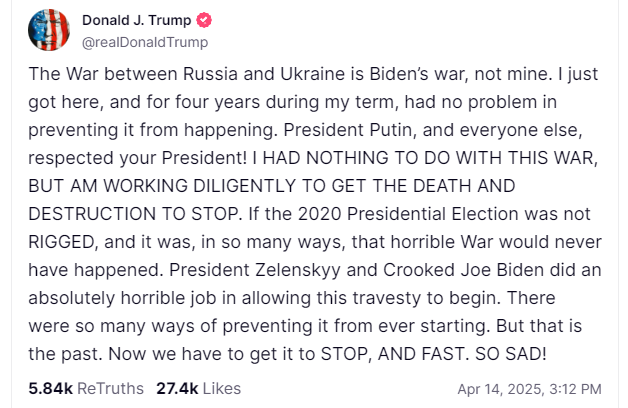
Task: Open the Donald J. Trump display name
Action: click(x=137, y=20)
